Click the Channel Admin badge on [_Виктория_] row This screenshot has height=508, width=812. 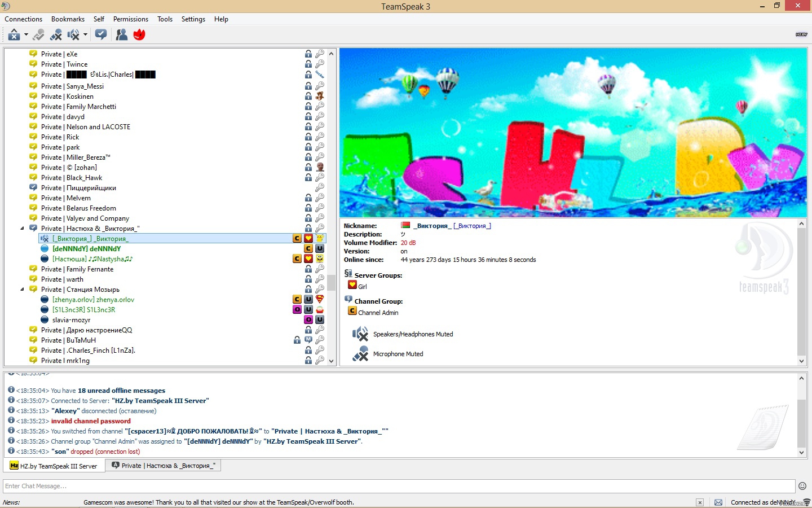pyautogui.click(x=297, y=239)
